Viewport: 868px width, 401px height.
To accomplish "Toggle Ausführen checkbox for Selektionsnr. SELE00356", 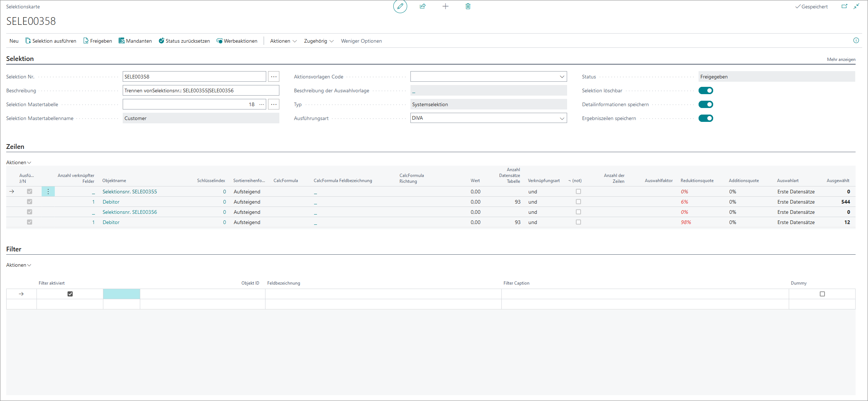I will coord(30,212).
